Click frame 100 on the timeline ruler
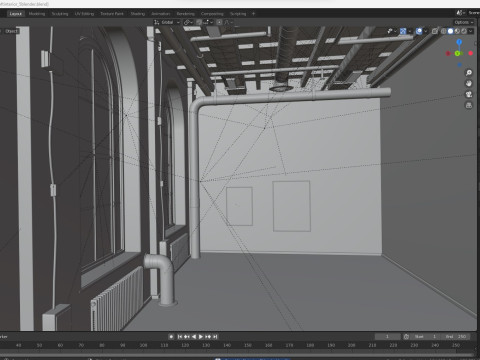Image resolution: width=480 pixels, height=360 pixels. (143, 345)
